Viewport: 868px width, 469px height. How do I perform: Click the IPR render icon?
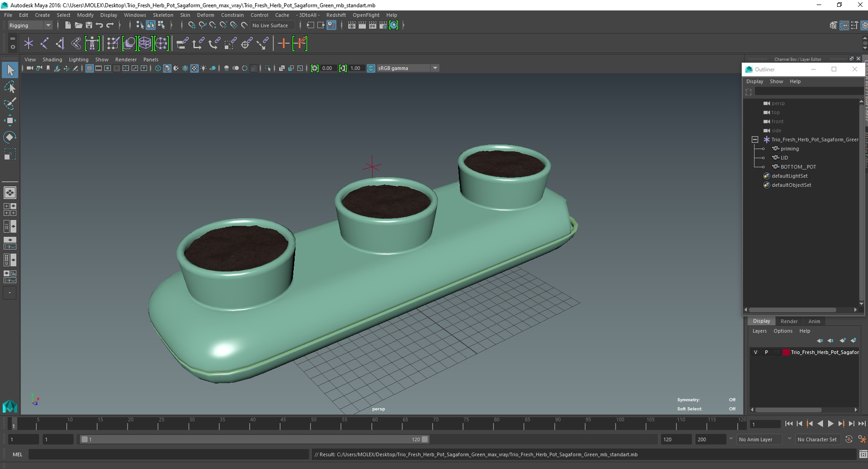(x=373, y=25)
